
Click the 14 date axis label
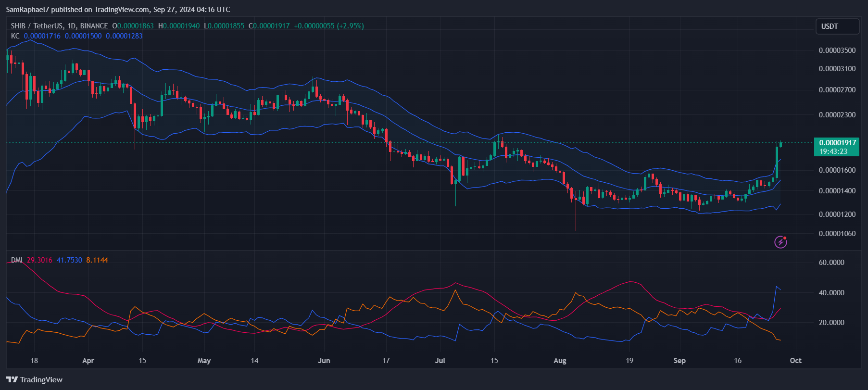click(x=254, y=361)
